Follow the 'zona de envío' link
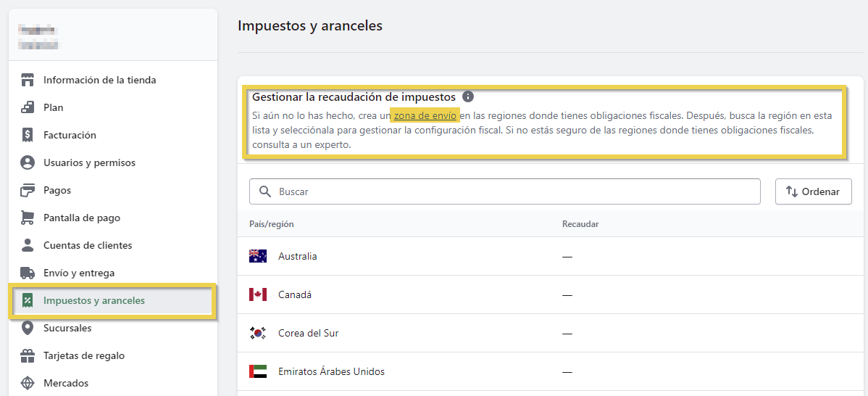Viewport: 868px width, 396px height. [425, 115]
